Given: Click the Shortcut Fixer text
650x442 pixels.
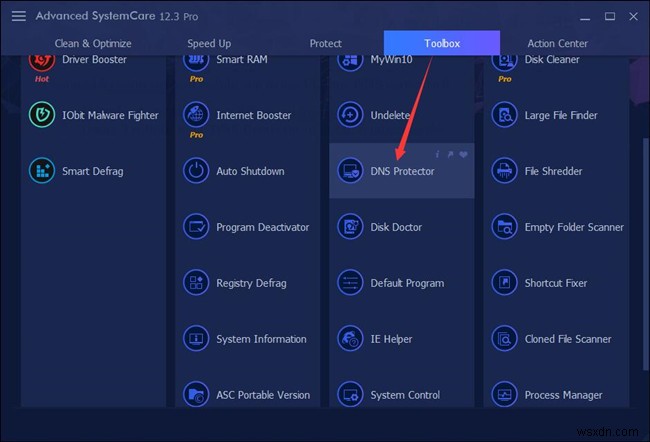Looking at the screenshot, I should (555, 283).
